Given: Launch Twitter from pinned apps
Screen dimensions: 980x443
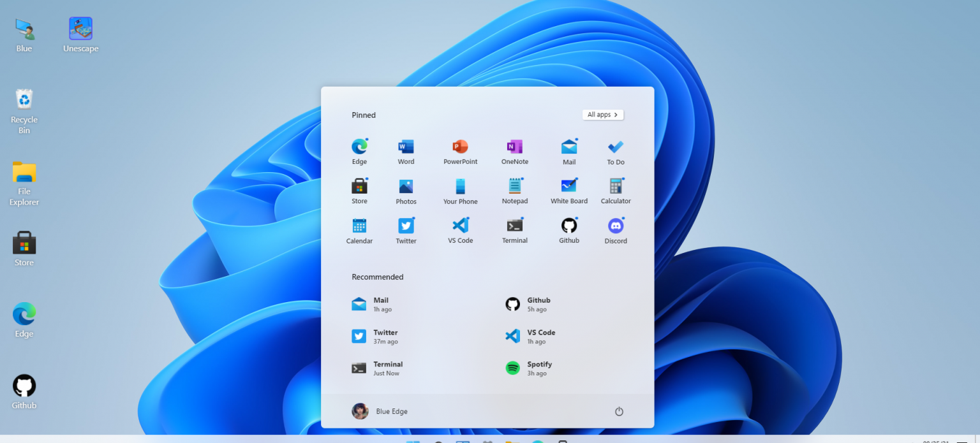Looking at the screenshot, I should click(406, 226).
